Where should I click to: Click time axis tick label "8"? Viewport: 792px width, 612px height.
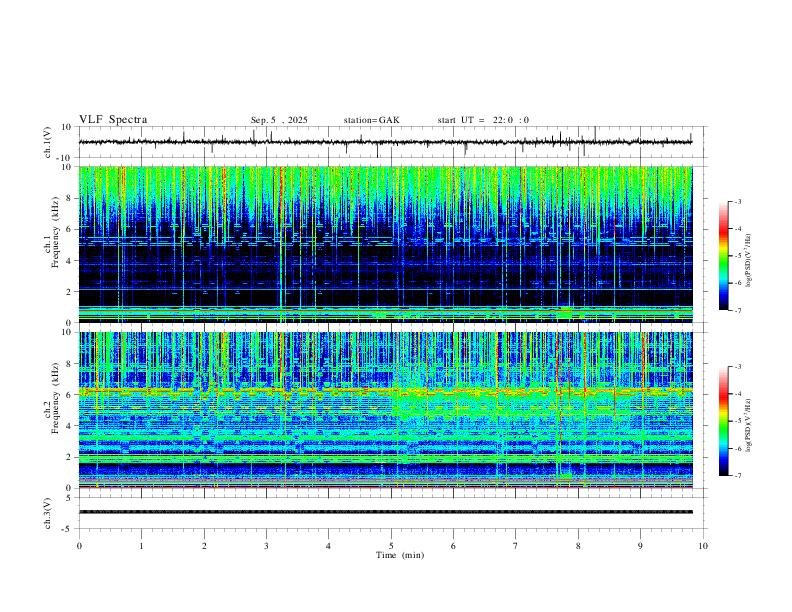(x=578, y=546)
